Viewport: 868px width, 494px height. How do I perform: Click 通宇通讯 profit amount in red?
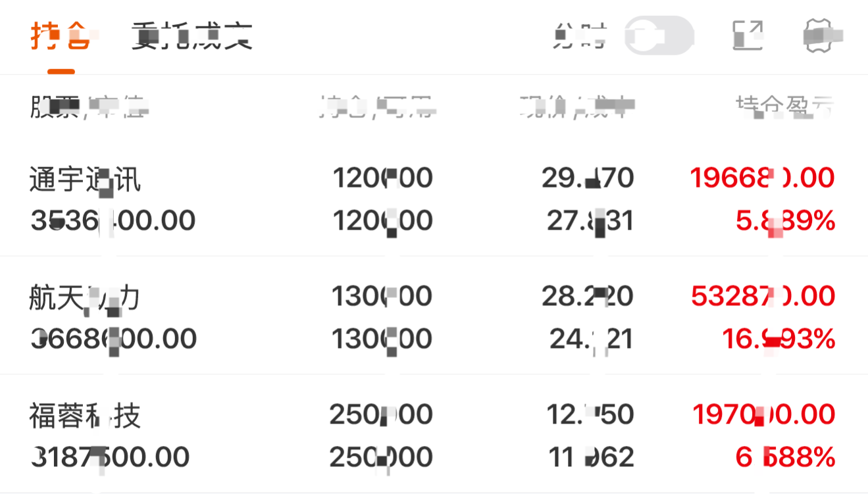pyautogui.click(x=762, y=178)
